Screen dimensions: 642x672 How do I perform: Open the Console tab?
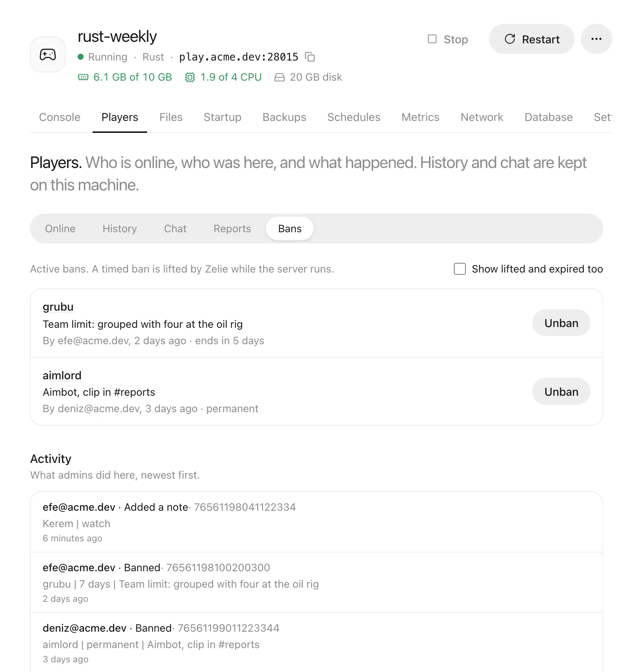click(60, 117)
